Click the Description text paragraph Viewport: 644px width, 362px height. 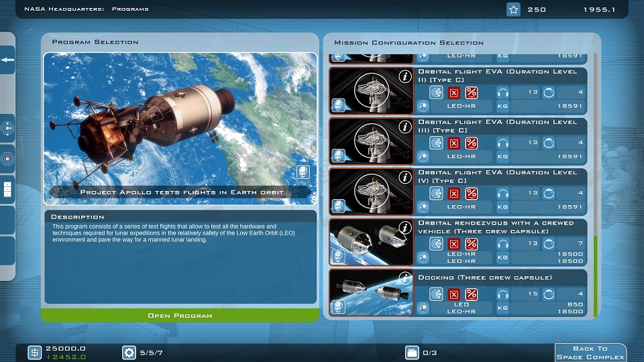[x=174, y=233]
